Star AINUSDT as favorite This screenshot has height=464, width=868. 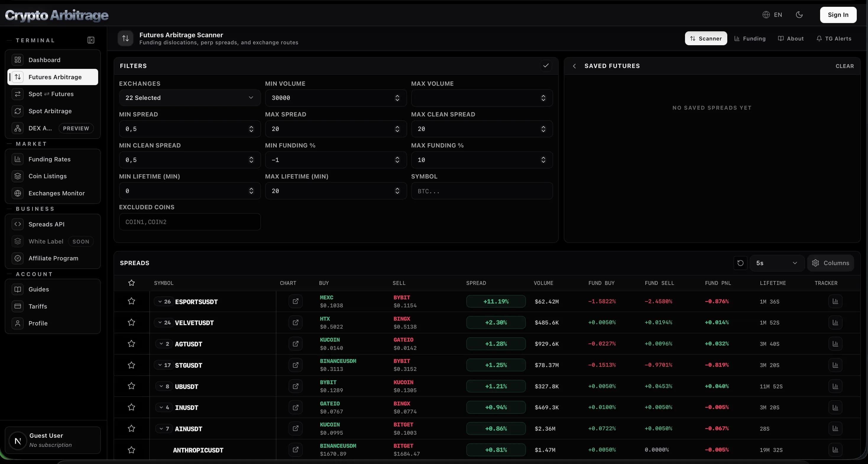click(x=132, y=429)
